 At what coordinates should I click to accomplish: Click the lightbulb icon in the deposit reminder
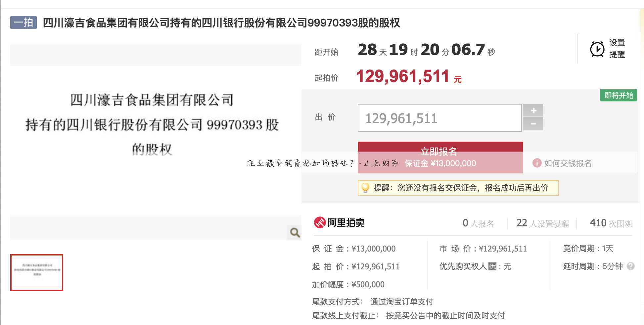(x=366, y=188)
